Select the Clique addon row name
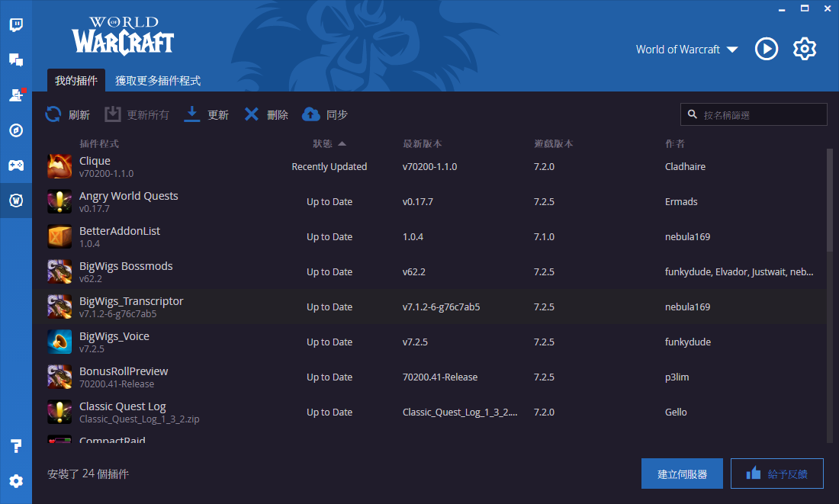 [x=95, y=161]
